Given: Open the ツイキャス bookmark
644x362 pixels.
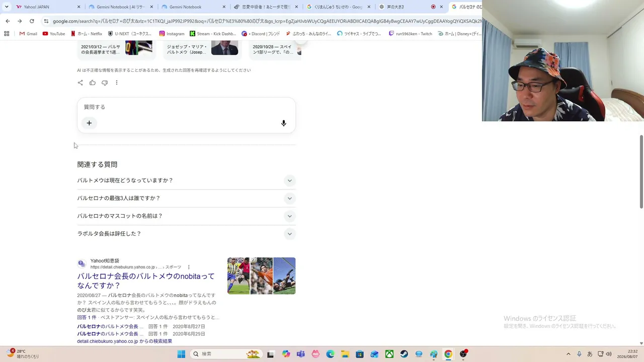Looking at the screenshot, I should pos(359,34).
